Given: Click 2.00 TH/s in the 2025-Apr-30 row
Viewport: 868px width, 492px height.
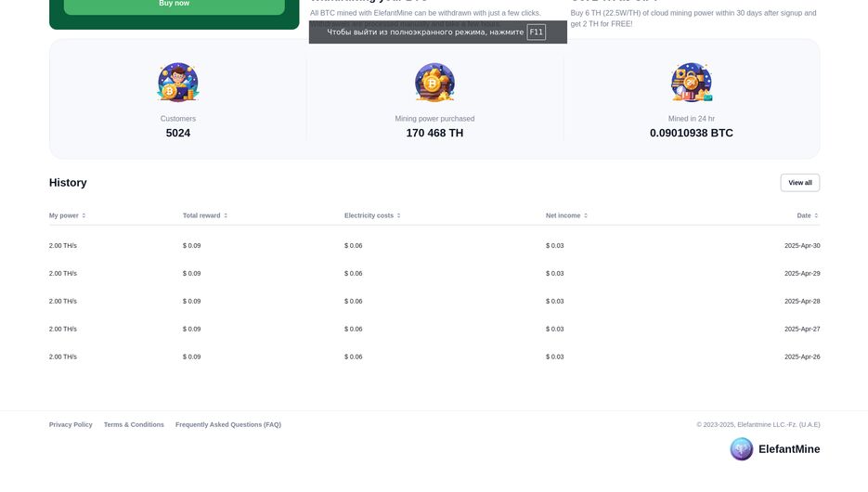Looking at the screenshot, I should [62, 246].
